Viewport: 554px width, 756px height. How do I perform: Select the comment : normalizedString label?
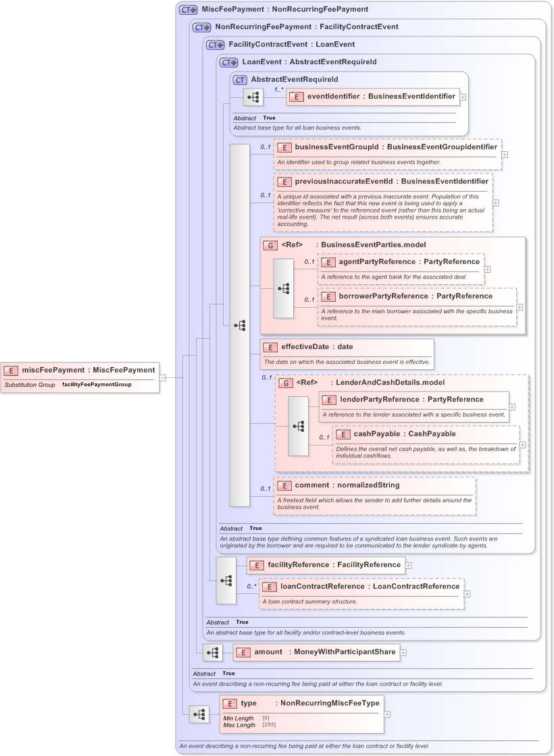click(347, 485)
